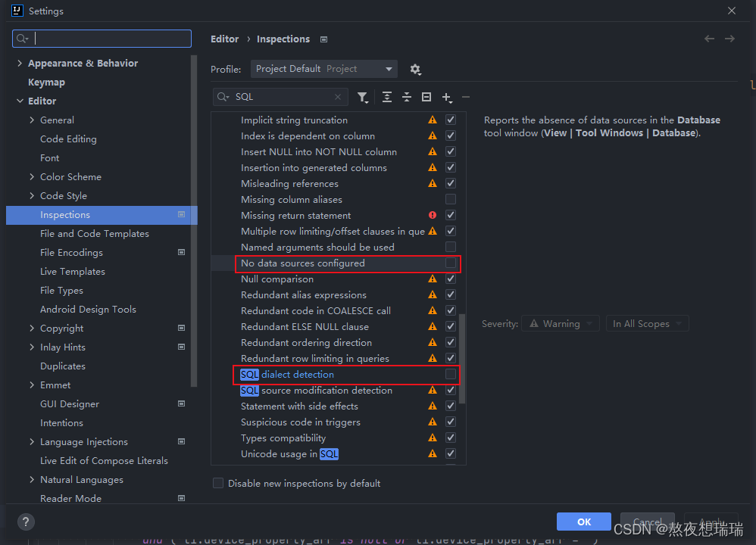The image size is (756, 545).
Task: Select the Statement with side effects row
Action: [x=339, y=406]
